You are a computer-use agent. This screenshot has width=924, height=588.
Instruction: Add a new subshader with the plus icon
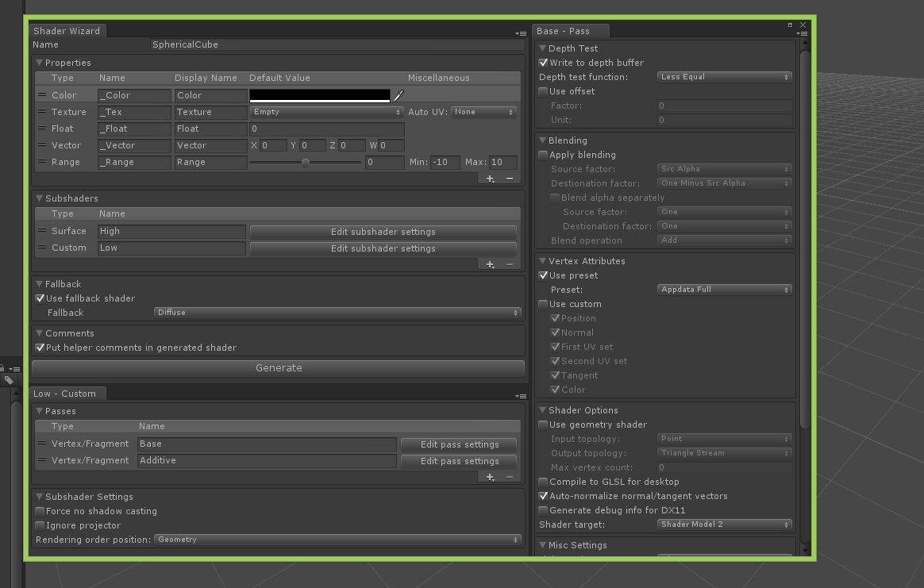[x=491, y=264]
